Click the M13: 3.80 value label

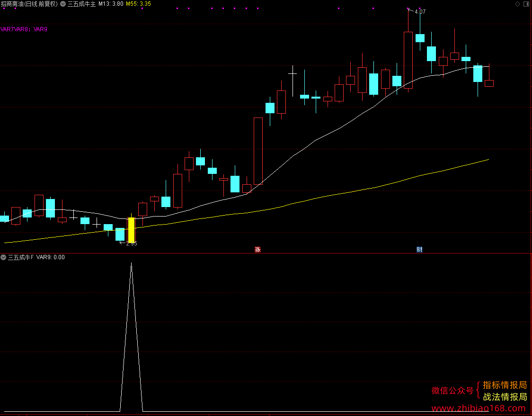(111, 4)
